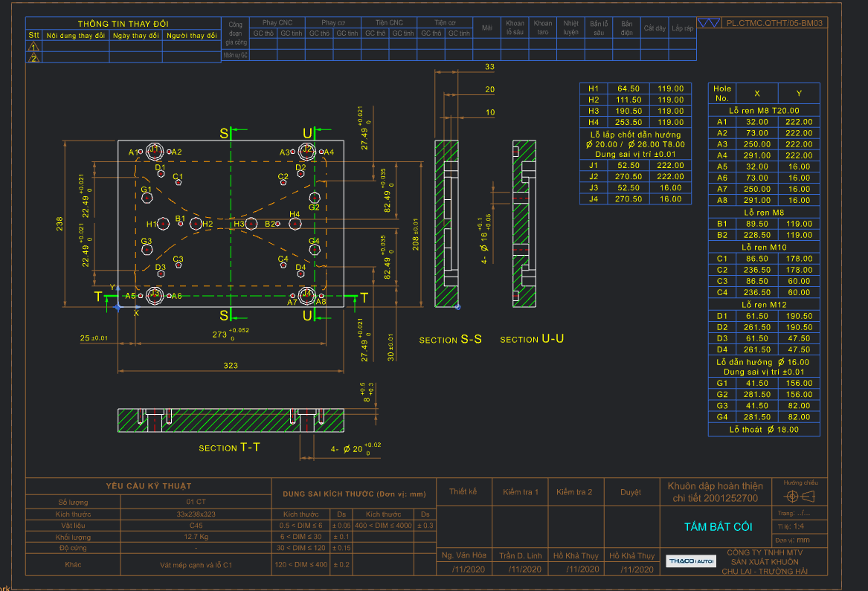Viewport: 868px width, 591px height.
Task: Select the TẤM BẮT CỐI title text
Action: click(x=718, y=526)
